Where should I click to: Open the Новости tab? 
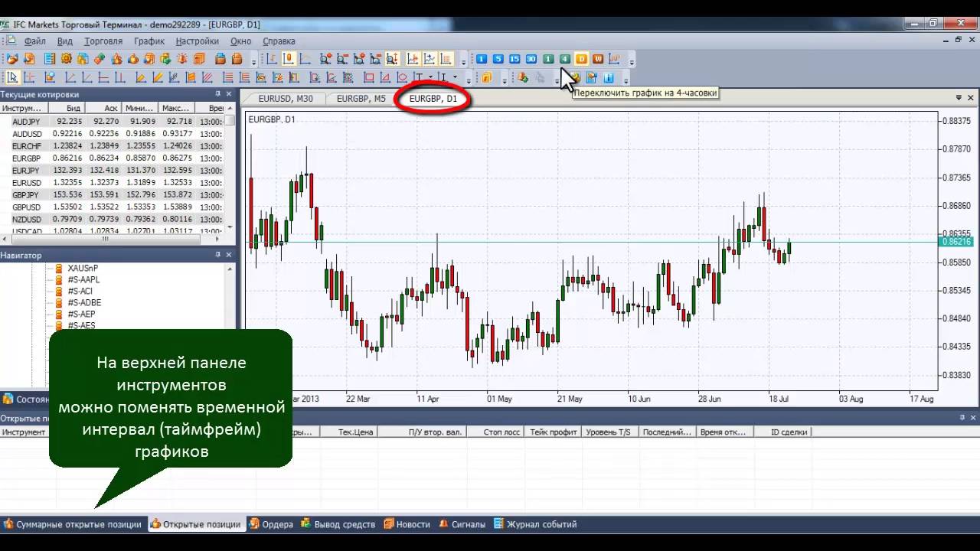(x=407, y=524)
